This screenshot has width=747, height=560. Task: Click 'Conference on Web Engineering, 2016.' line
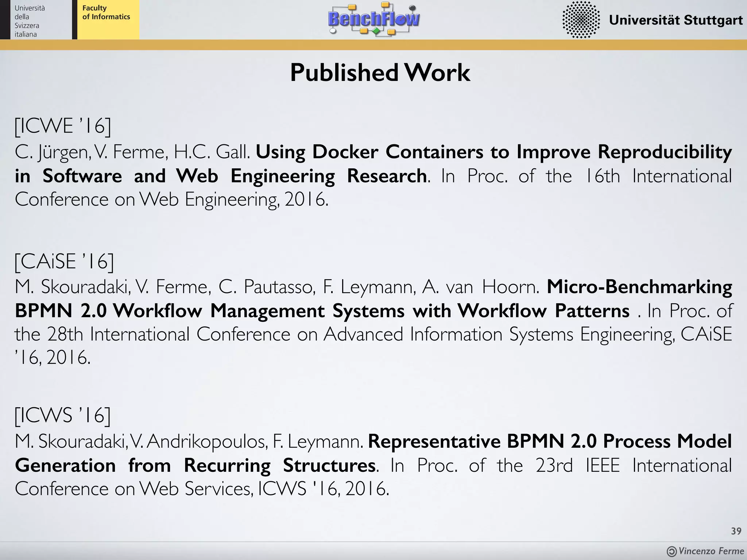click(171, 199)
